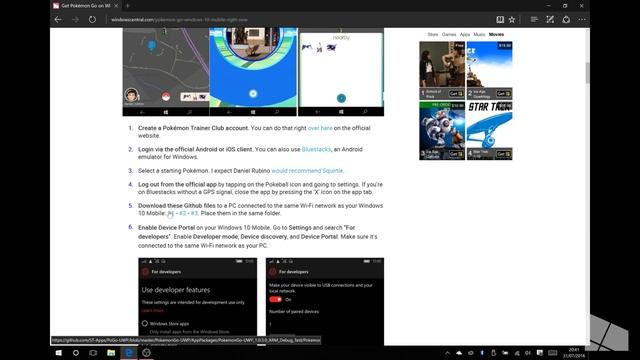Viewport: 640px width, 360px height.
Task: Open a new browser tab
Action: tap(128, 6)
